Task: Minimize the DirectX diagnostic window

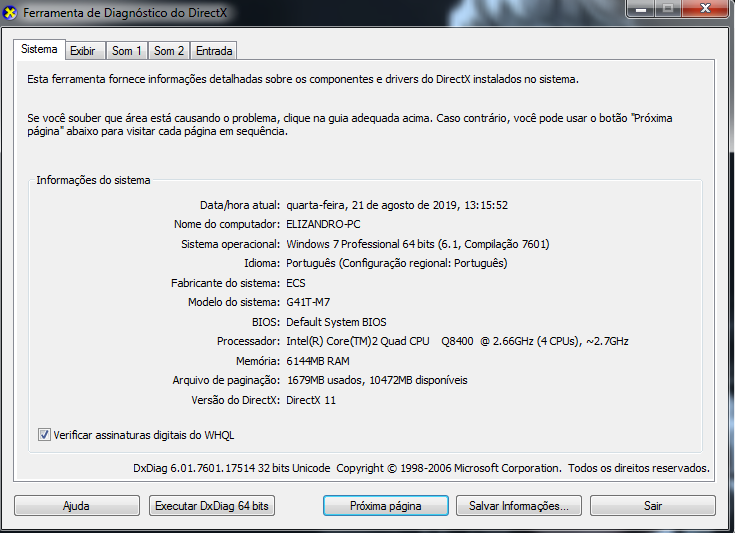Action: [x=640, y=8]
